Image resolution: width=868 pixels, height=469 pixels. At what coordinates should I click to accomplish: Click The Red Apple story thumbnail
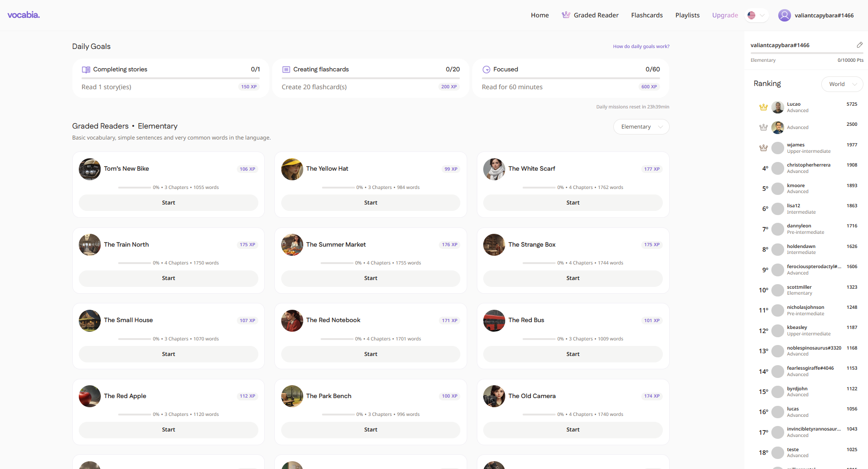(x=90, y=396)
